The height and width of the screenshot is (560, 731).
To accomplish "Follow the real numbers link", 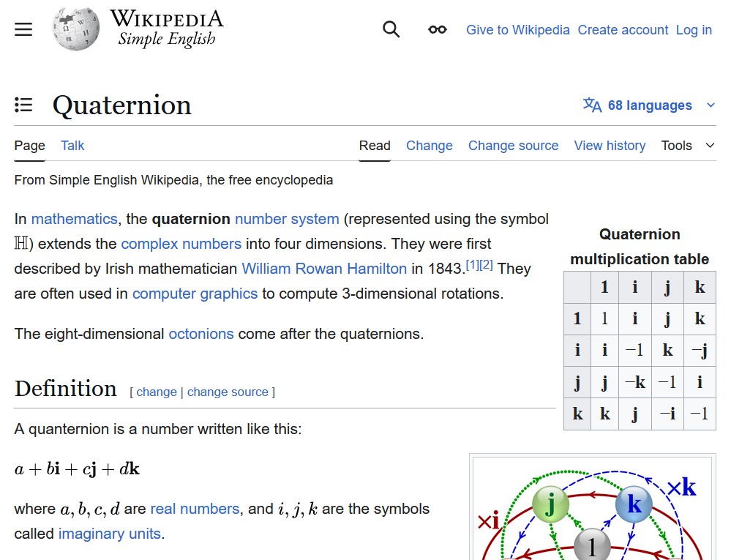I will (x=195, y=509).
